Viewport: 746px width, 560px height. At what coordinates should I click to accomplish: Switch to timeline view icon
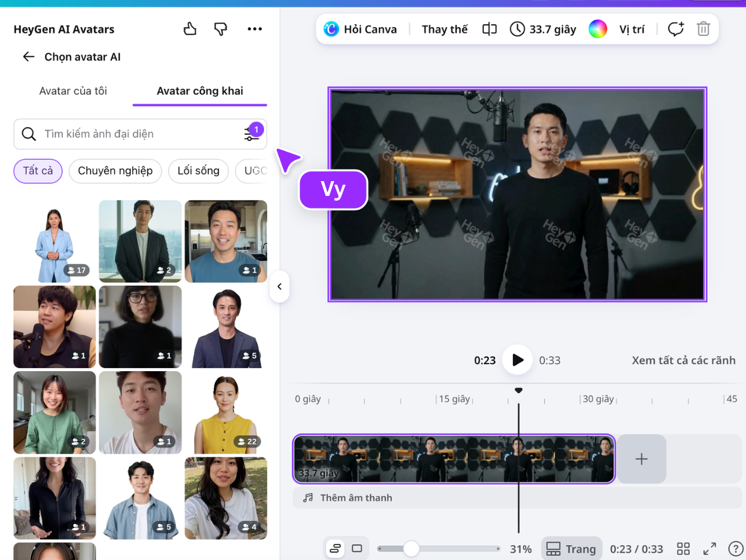click(x=335, y=549)
